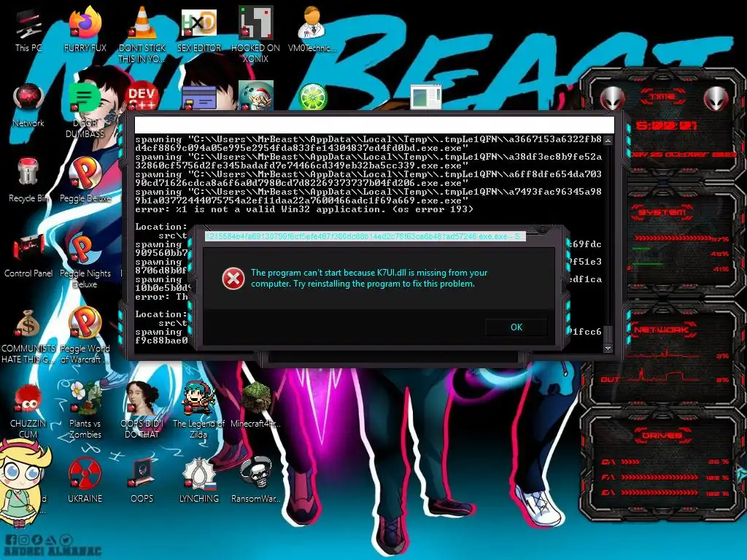Viewport: 747px width, 560px height.
Task: Open the This PC desktop icon
Action: (x=28, y=31)
